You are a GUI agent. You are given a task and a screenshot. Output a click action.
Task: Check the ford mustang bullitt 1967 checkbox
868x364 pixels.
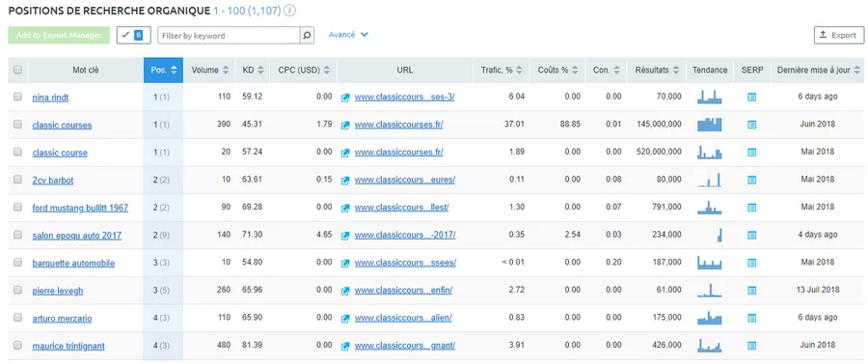pyautogui.click(x=17, y=207)
